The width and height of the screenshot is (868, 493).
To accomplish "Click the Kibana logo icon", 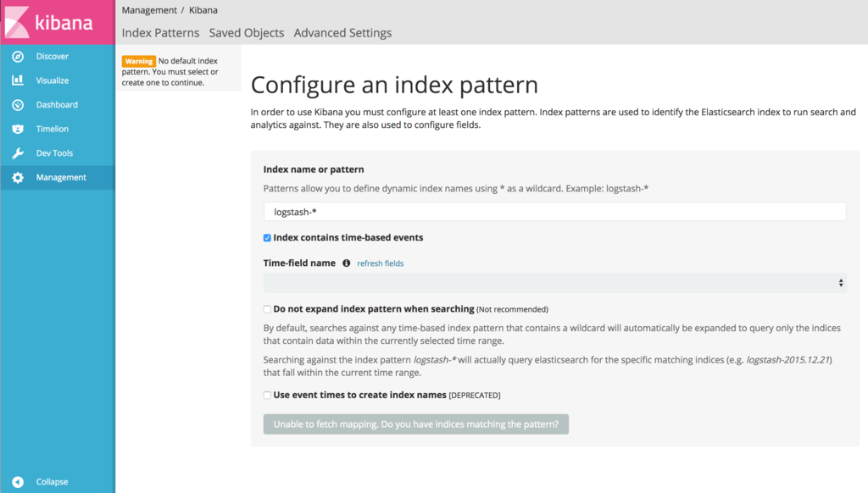I will pyautogui.click(x=17, y=22).
